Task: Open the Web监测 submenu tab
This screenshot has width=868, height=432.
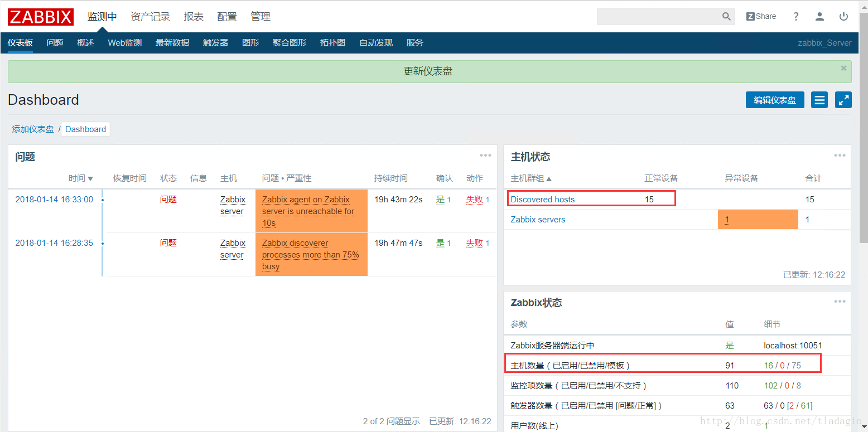Action: point(124,43)
